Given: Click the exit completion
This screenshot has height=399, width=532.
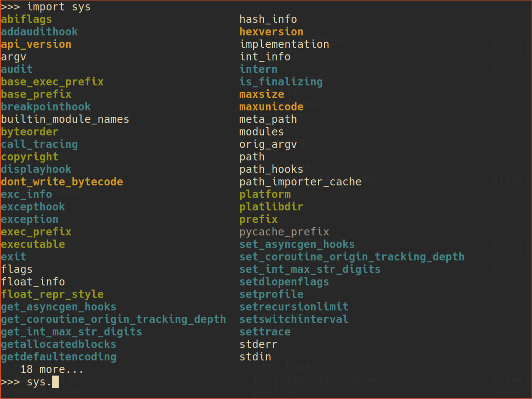Looking at the screenshot, I should 13,257.
